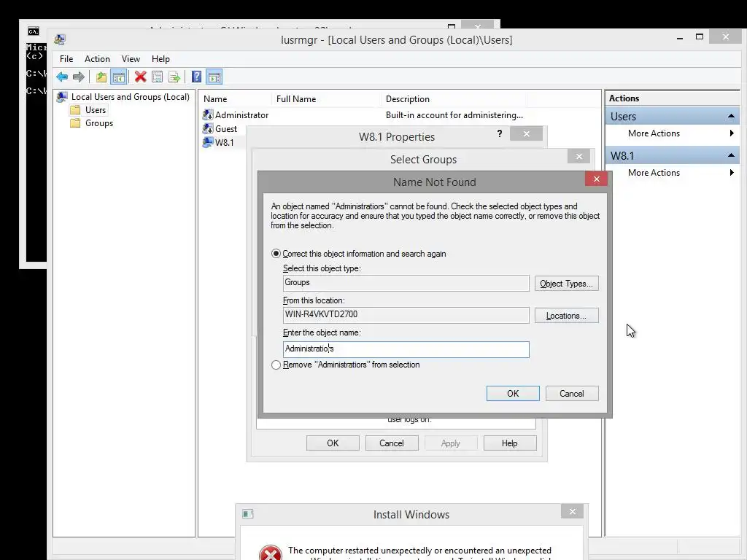Click the Name column header

[x=234, y=99]
